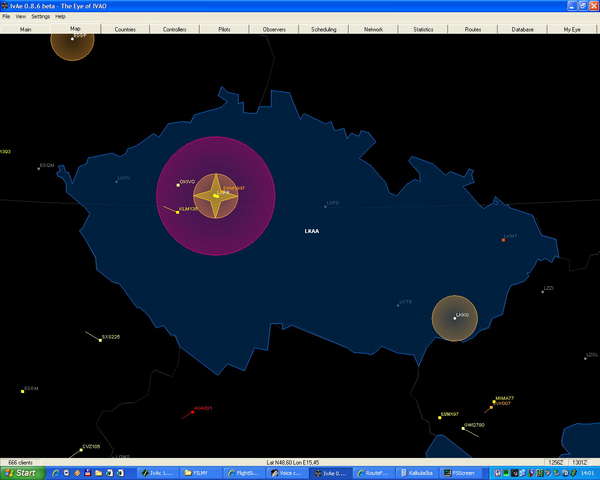Viewport: 600px width, 480px height.
Task: Select aircraft CVZ105 marker at bottom left
Action: tap(81, 450)
